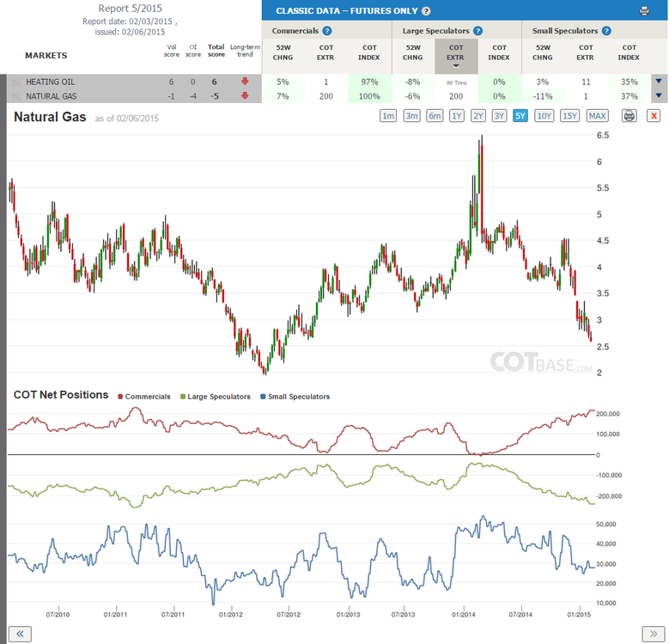Click Natural Gas long-term trend down arrow
This screenshot has height=644, width=669.
(x=245, y=95)
